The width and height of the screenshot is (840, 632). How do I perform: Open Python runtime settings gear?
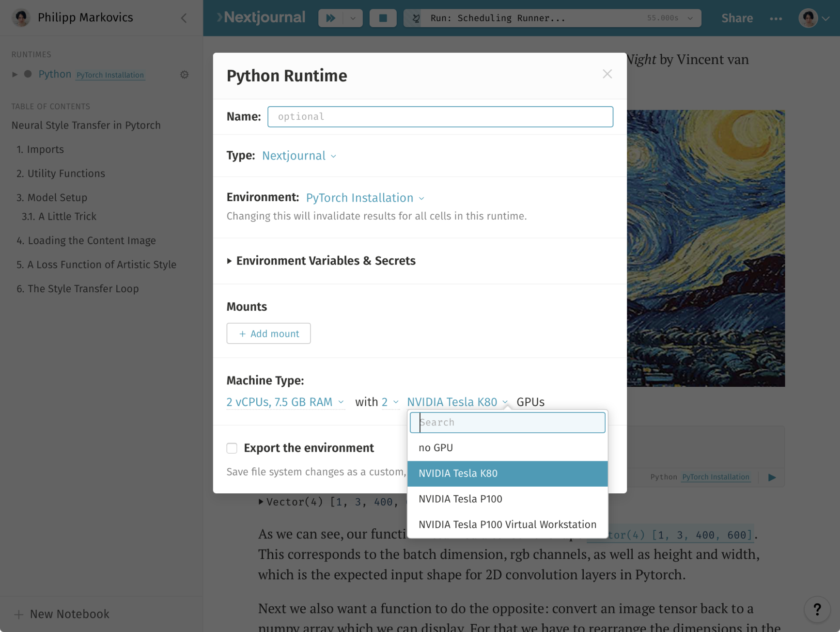[185, 75]
